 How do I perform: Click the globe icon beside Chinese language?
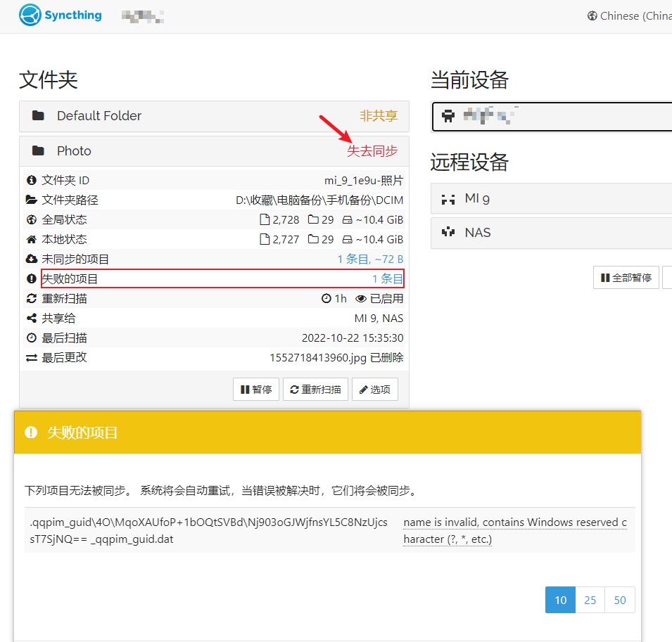tap(592, 16)
